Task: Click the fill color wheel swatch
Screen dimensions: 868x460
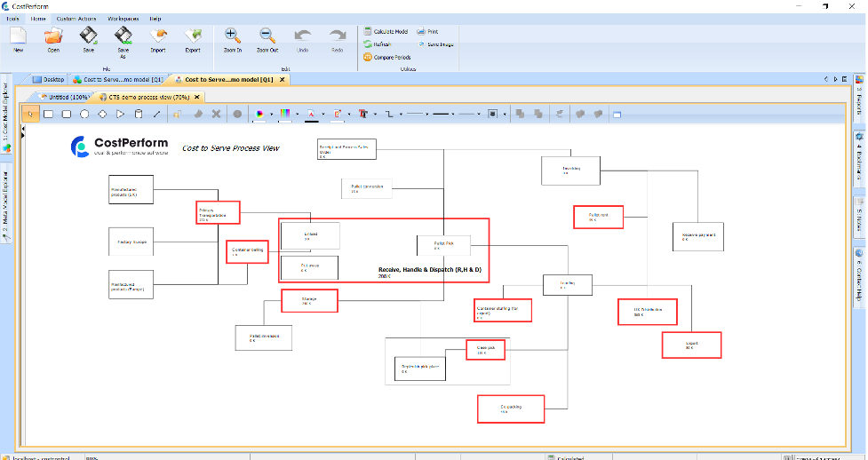Action: [x=259, y=114]
